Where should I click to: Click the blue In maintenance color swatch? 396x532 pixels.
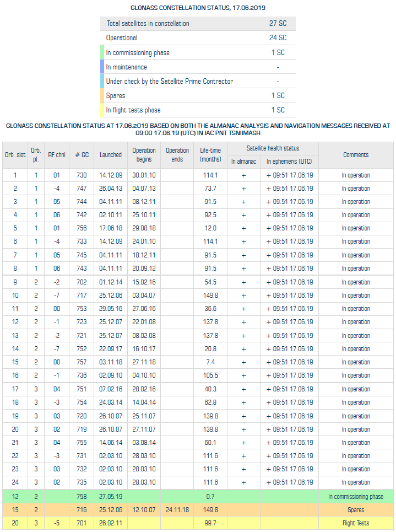click(102, 67)
